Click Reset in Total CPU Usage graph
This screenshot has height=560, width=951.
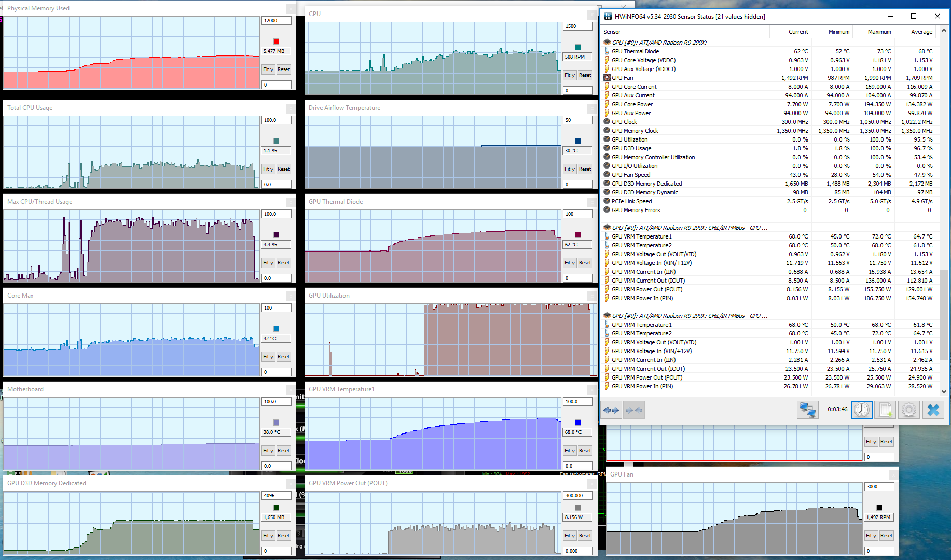coord(284,169)
